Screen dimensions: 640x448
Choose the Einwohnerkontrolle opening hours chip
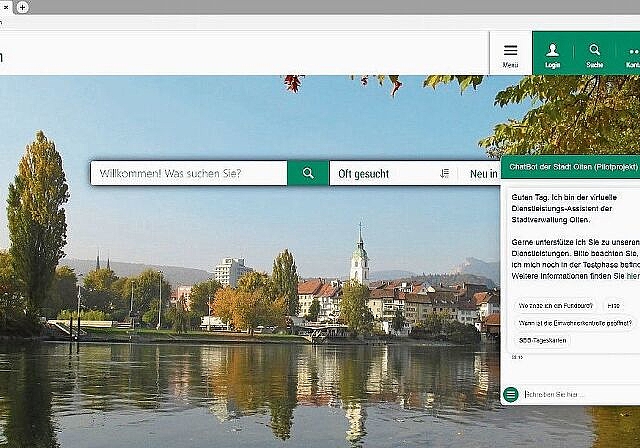tap(575, 323)
